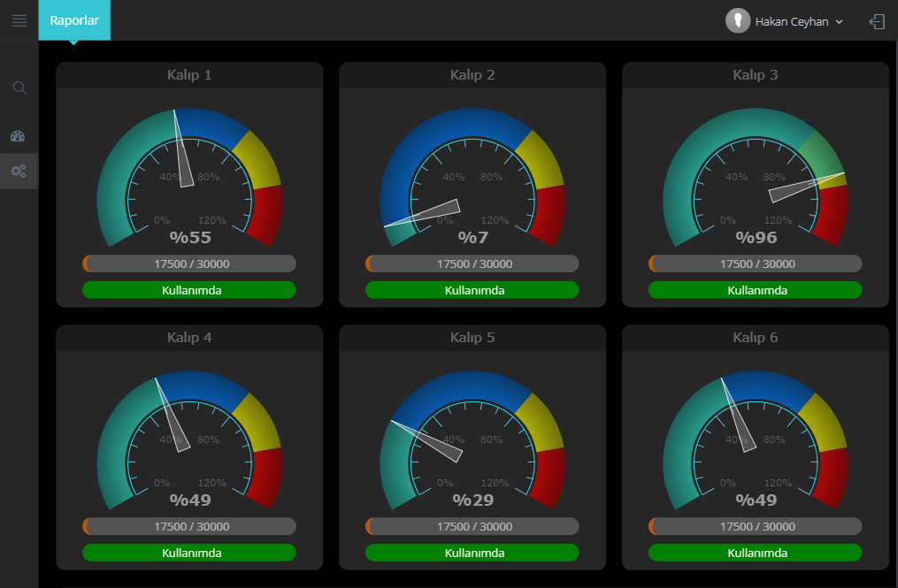
Task: Select the settings gears icon in sidebar
Action: click(19, 171)
